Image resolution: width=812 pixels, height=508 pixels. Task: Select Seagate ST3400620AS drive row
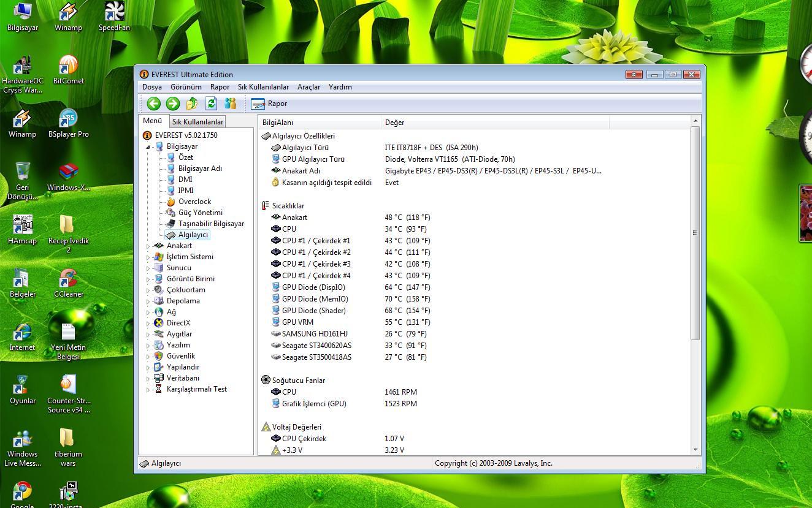[474, 346]
